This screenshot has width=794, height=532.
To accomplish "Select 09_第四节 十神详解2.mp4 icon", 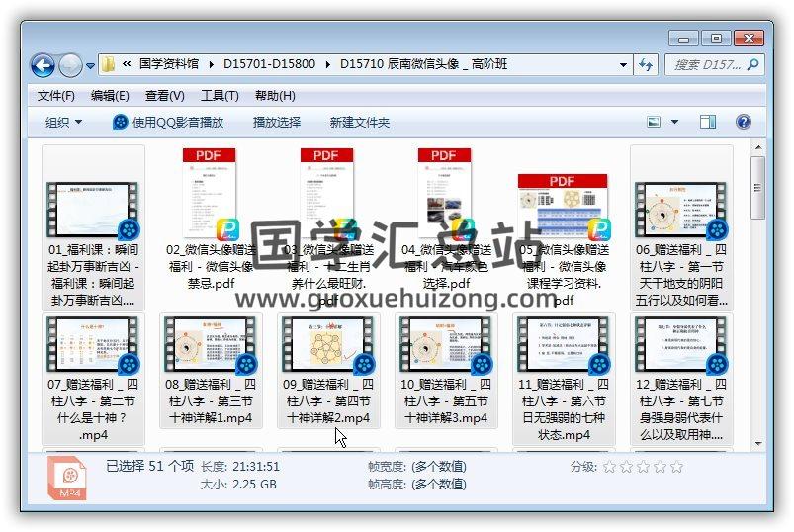I will [328, 345].
